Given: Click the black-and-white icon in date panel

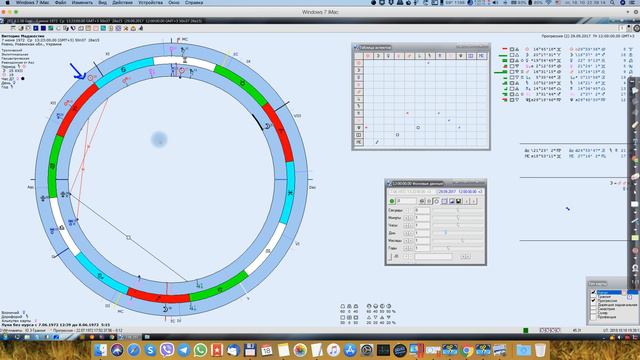Looking at the screenshot, I should click(x=458, y=201).
